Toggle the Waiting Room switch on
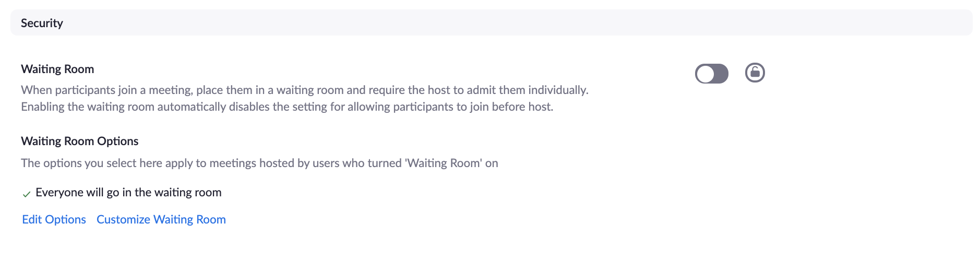This screenshot has width=980, height=259. 711,74
